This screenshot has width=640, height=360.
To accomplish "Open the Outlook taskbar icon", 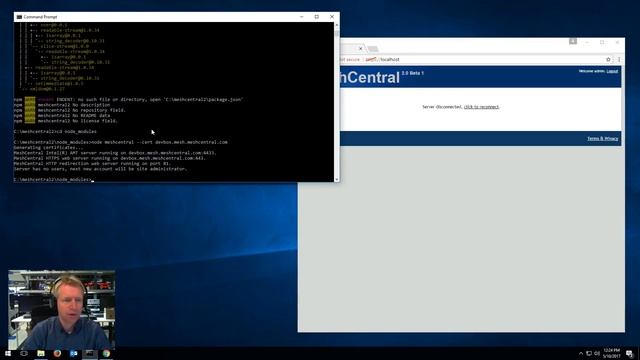I will (73, 353).
